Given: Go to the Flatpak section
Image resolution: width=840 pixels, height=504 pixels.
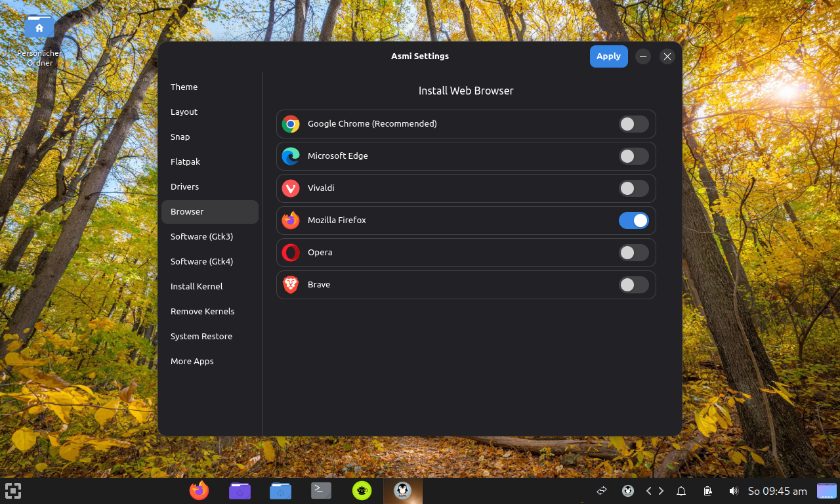Looking at the screenshot, I should [x=185, y=162].
